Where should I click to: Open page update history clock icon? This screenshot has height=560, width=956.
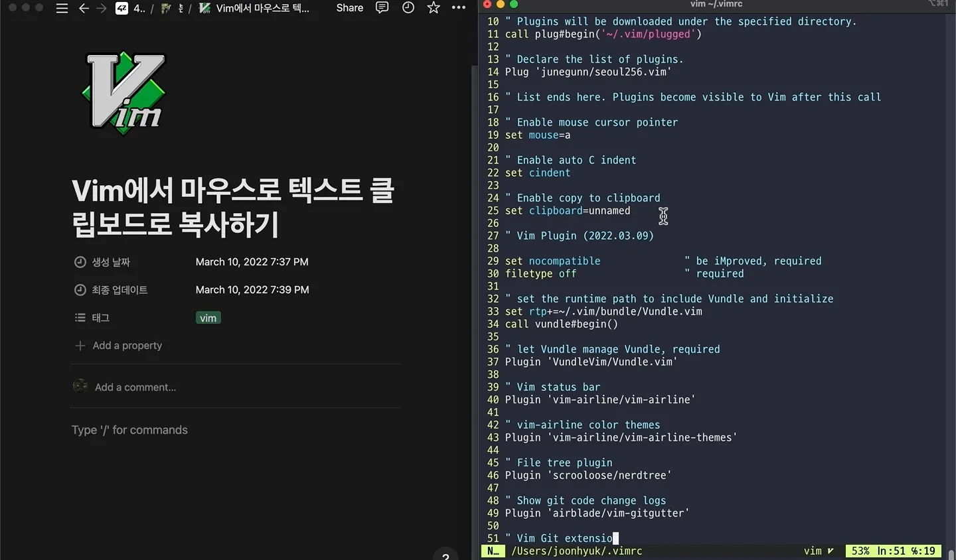point(408,8)
